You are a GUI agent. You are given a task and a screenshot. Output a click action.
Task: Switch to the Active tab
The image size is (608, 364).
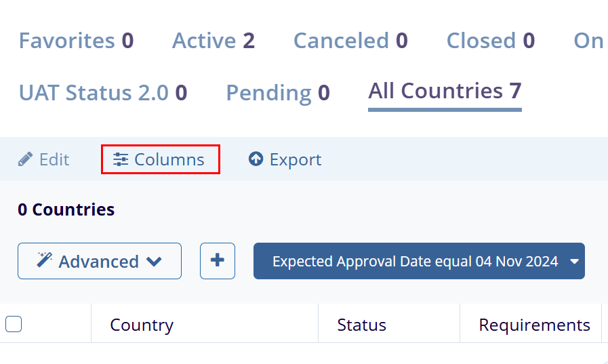click(213, 41)
